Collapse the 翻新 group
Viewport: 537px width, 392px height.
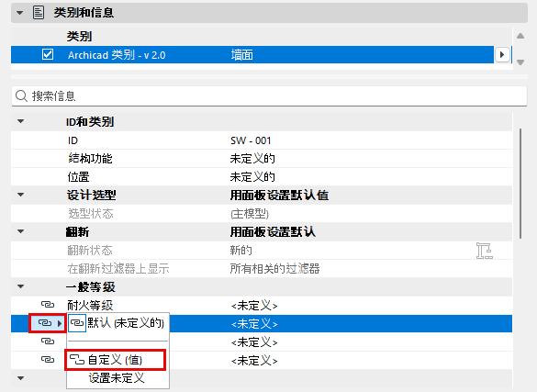21,231
